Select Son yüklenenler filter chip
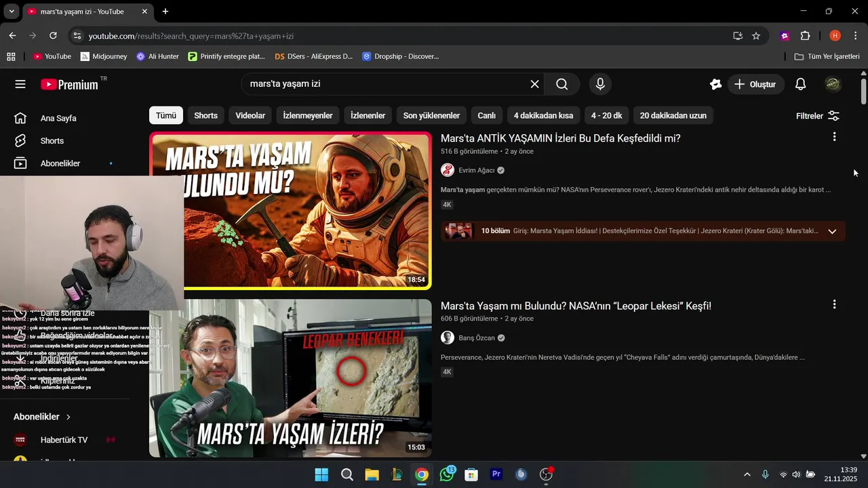This screenshot has width=868, height=488. click(x=431, y=116)
